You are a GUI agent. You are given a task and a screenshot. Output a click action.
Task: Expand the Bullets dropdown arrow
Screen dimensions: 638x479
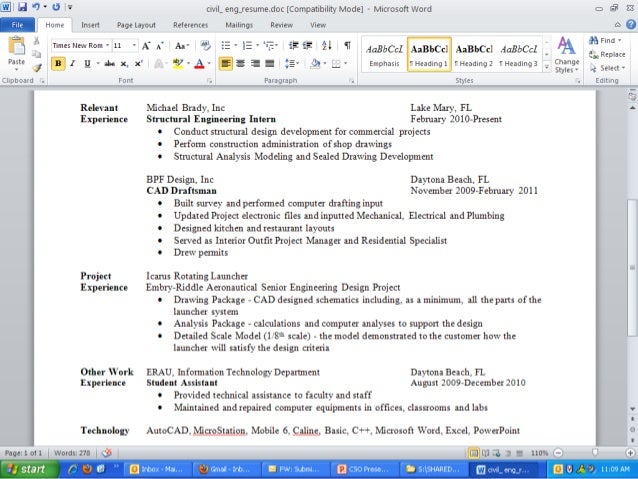[236, 46]
